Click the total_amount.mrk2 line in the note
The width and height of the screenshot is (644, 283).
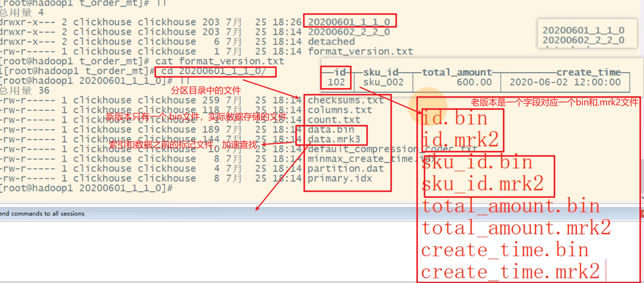pos(516,228)
